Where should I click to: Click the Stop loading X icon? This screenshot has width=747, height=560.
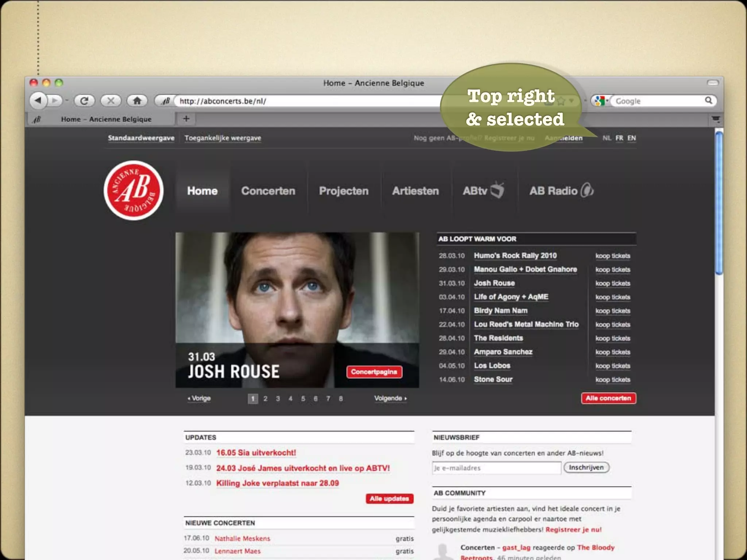[x=111, y=101]
